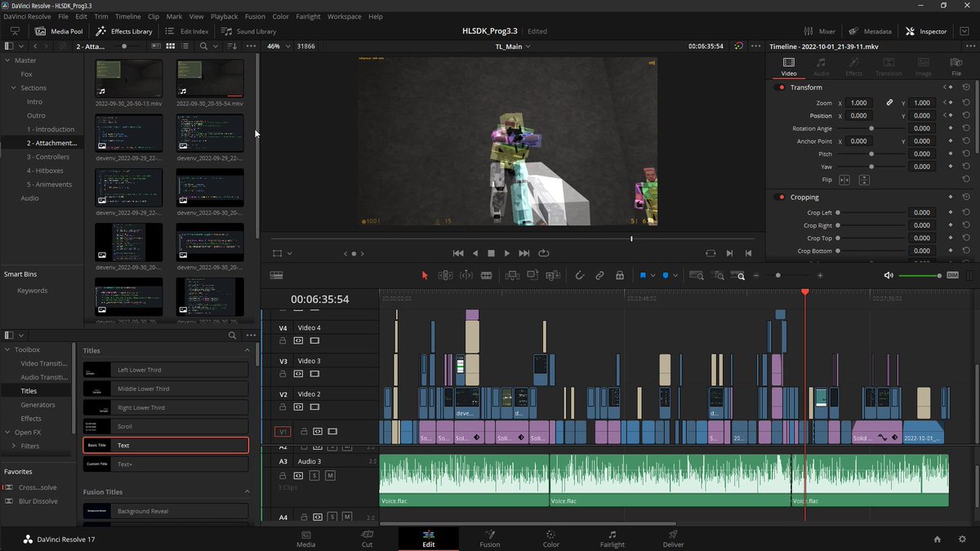Lock the Video 4 track
Image resolution: width=980 pixels, height=551 pixels.
coord(283,340)
